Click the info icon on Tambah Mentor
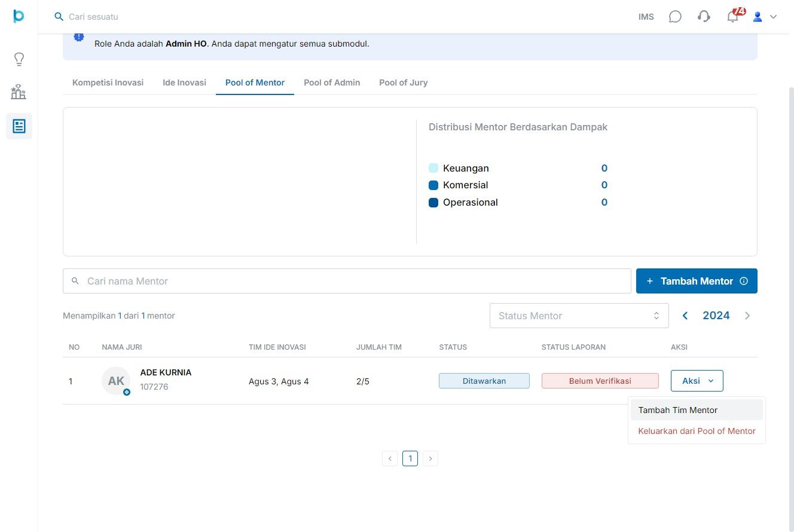The width and height of the screenshot is (794, 532). pyautogui.click(x=744, y=281)
